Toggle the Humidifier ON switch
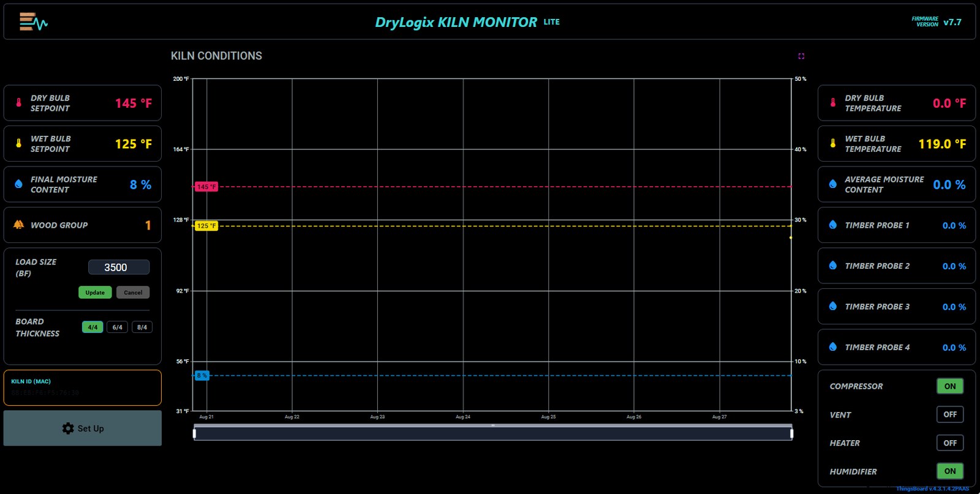980x494 pixels. [950, 471]
